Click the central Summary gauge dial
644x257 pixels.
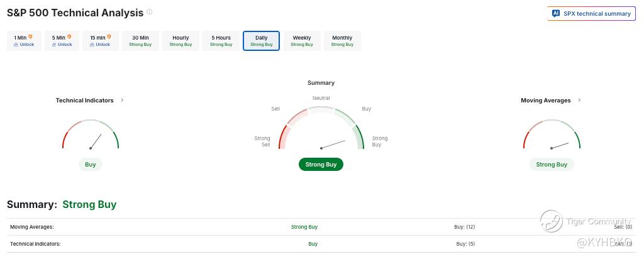321,128
